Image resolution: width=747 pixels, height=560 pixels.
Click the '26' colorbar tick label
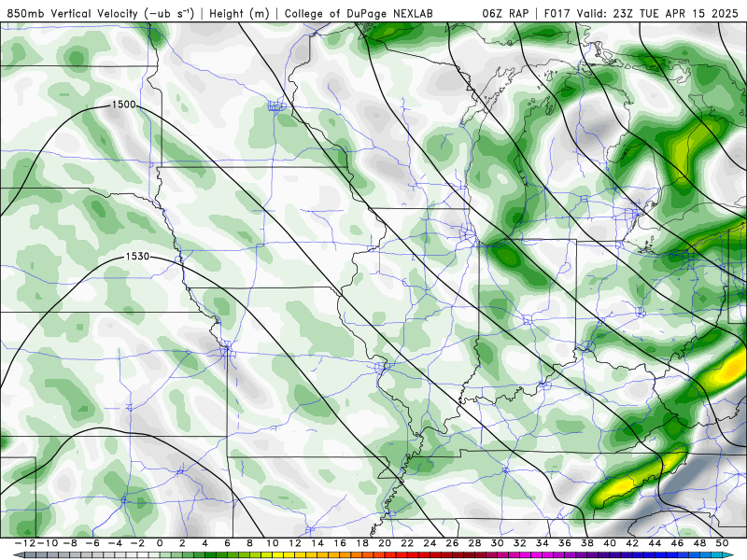[452, 543]
